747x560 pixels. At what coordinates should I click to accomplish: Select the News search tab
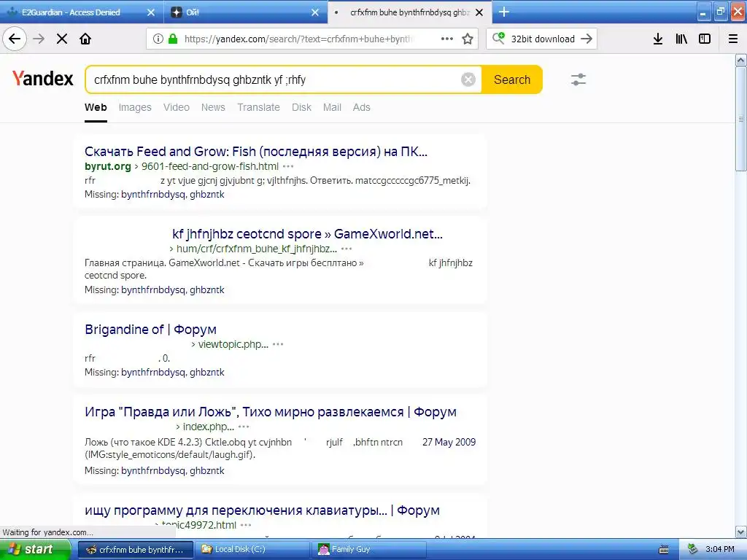coord(213,108)
